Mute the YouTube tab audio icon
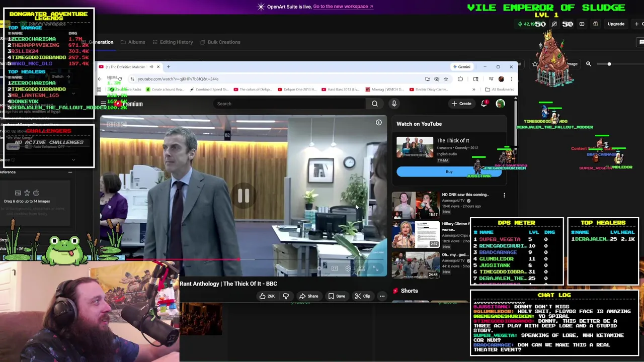644x362 pixels. 151,66
